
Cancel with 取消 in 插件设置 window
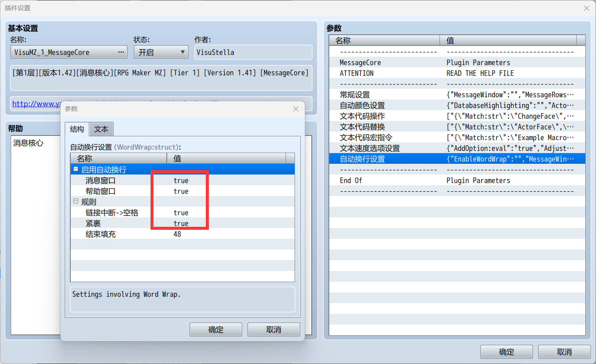(x=564, y=352)
